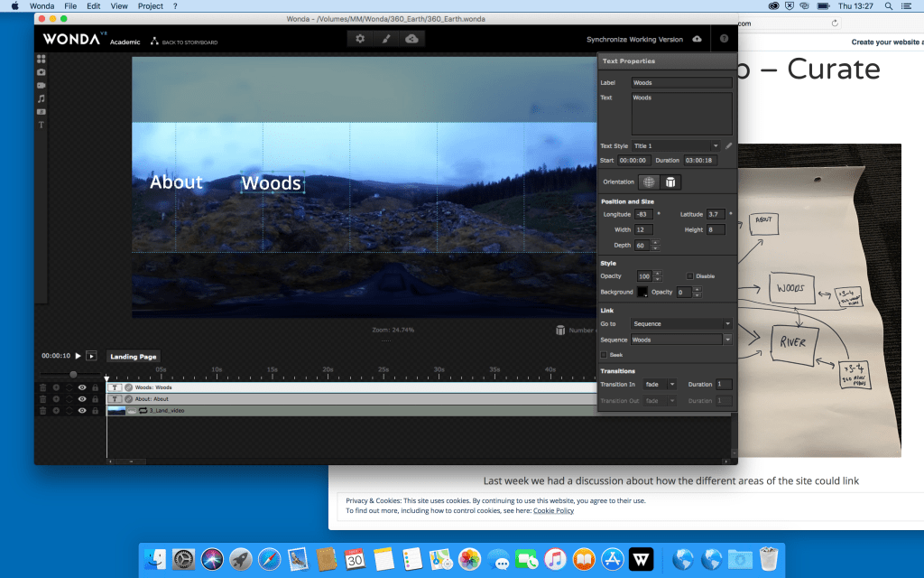Tick the Seek checkbox in Link section
Screen dimensions: 924x578
(604, 355)
